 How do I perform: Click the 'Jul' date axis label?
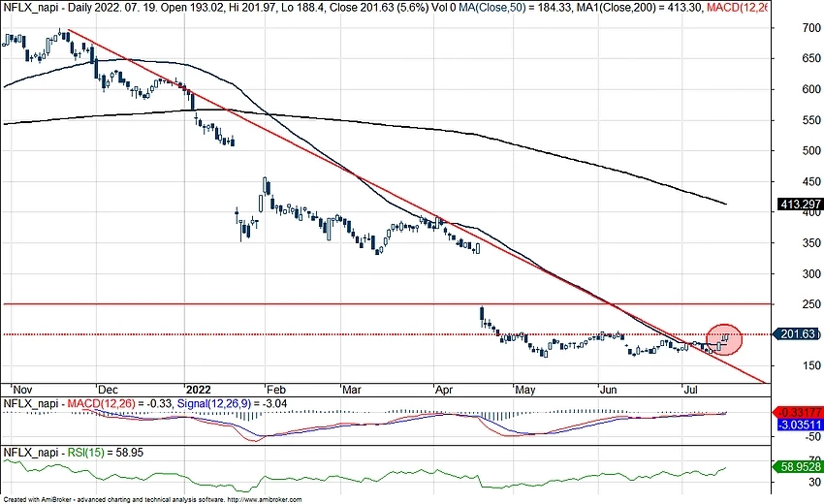click(690, 390)
